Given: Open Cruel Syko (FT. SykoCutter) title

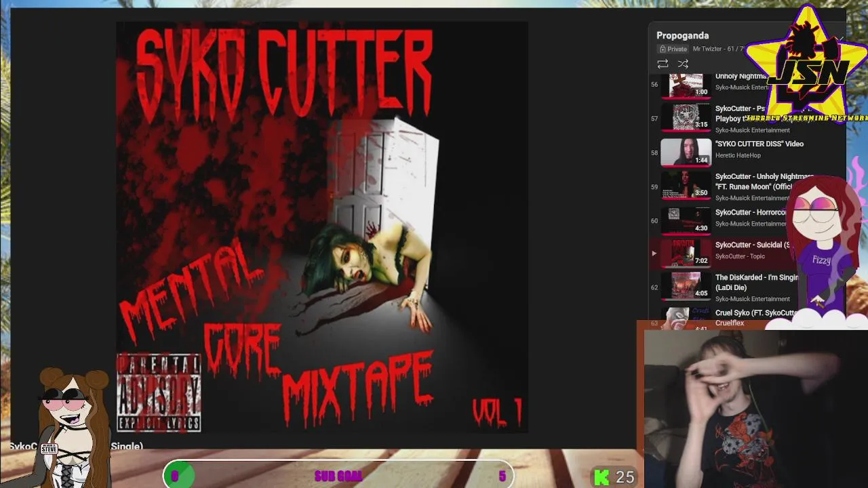Looking at the screenshot, I should click(x=756, y=313).
